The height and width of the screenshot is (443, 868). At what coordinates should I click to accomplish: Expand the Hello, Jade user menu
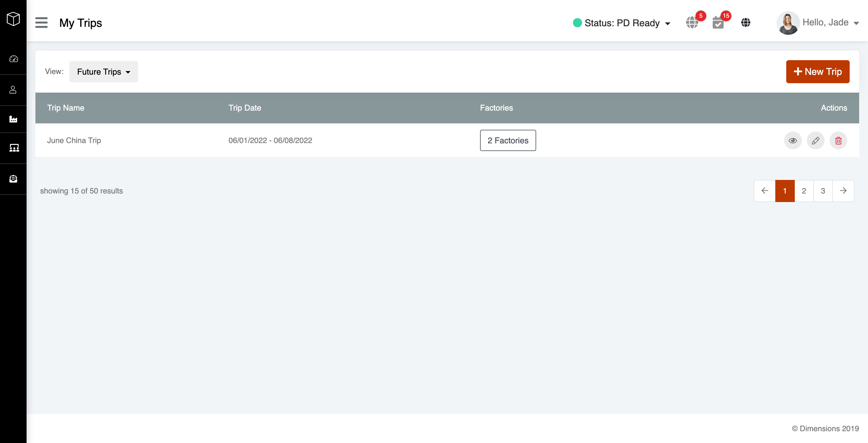pos(830,22)
